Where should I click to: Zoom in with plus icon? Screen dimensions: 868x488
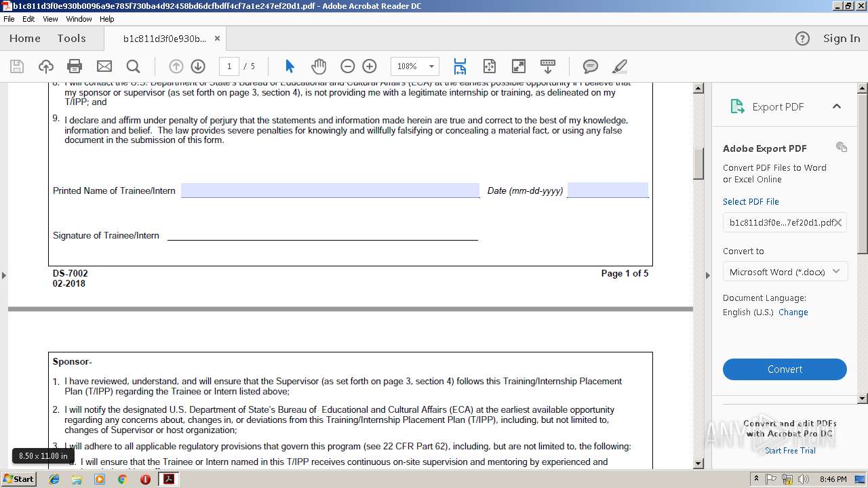[370, 66]
